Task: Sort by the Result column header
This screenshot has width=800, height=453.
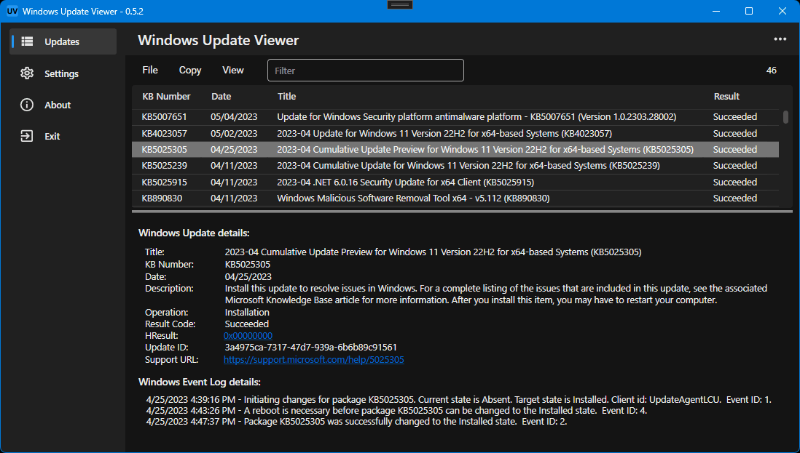Action: tap(726, 96)
